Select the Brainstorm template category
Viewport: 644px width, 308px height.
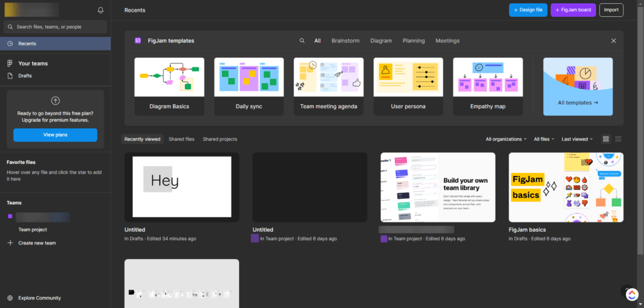(x=345, y=41)
